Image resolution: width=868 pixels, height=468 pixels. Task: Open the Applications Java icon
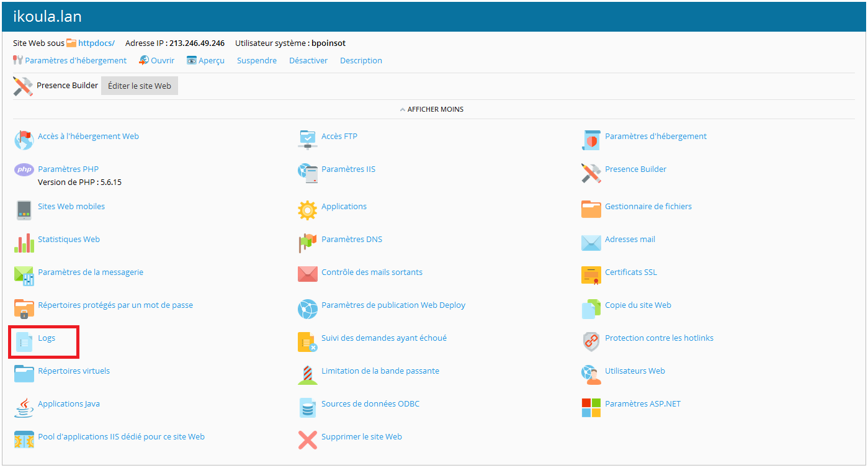pyautogui.click(x=24, y=408)
